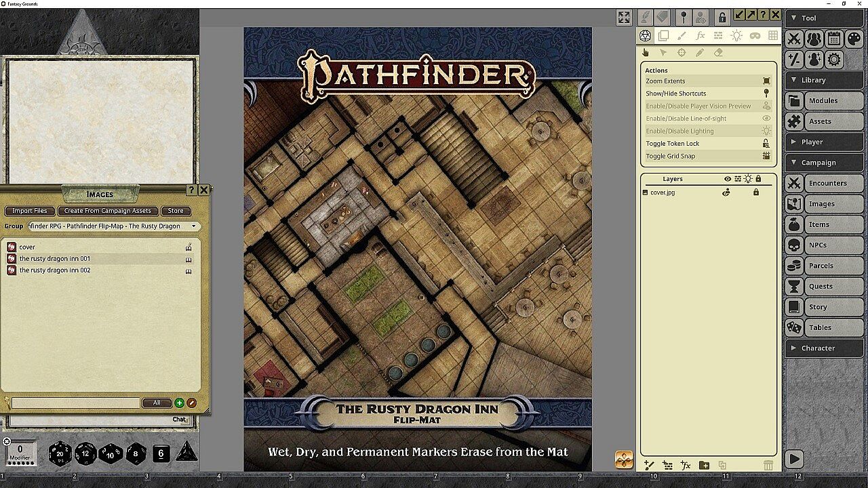Viewport: 868px width, 488px height.
Task: Expand the Character sidebar section
Action: point(825,348)
